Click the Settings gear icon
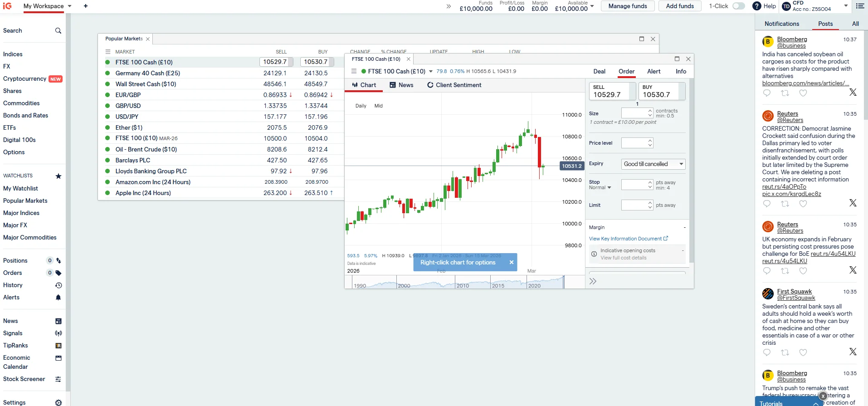Screen dimensions: 868x406 pos(59,403)
